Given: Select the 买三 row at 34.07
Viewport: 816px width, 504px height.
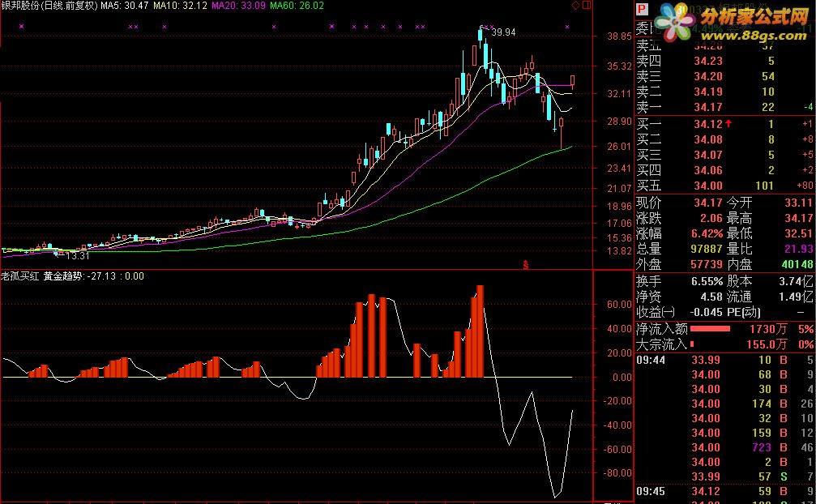Looking at the screenshot, I should point(724,155).
